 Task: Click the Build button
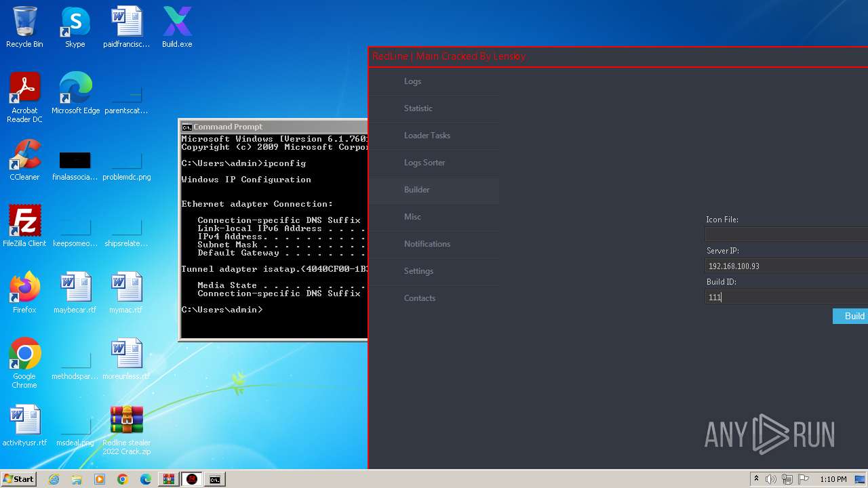tap(850, 316)
